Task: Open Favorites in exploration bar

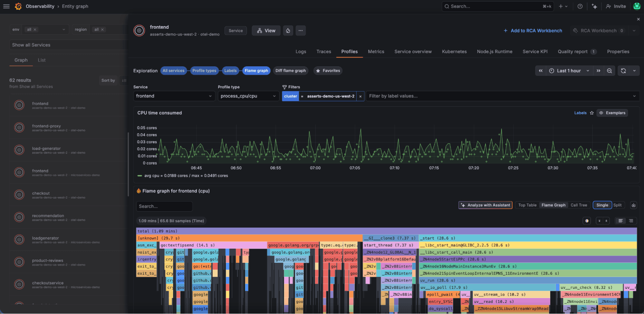Action: [328, 71]
